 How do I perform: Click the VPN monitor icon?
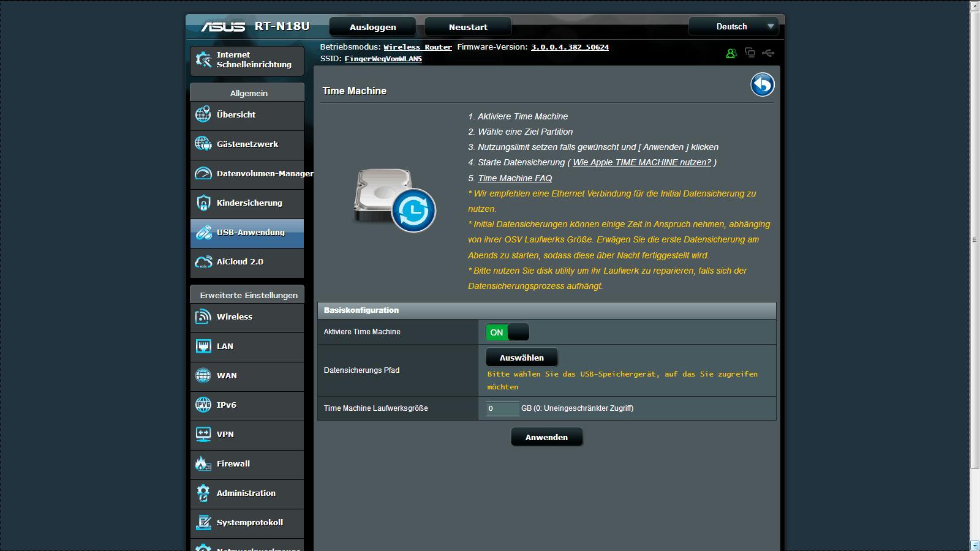click(x=203, y=434)
